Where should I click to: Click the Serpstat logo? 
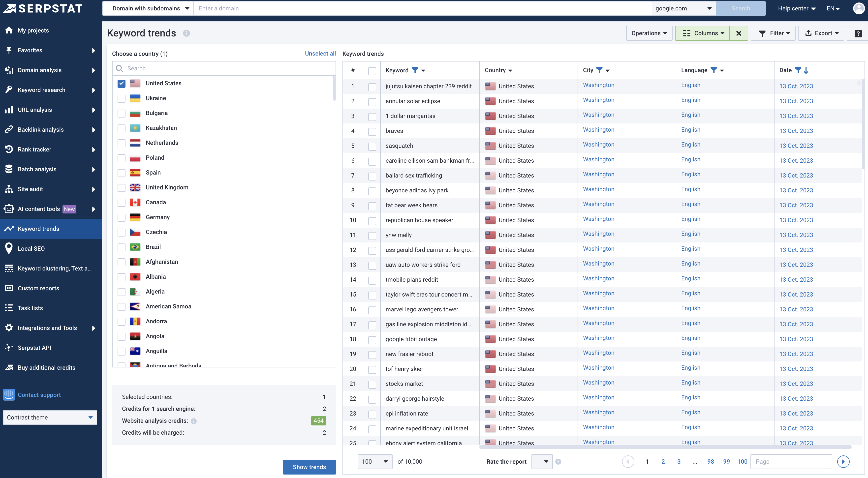pyautogui.click(x=43, y=8)
